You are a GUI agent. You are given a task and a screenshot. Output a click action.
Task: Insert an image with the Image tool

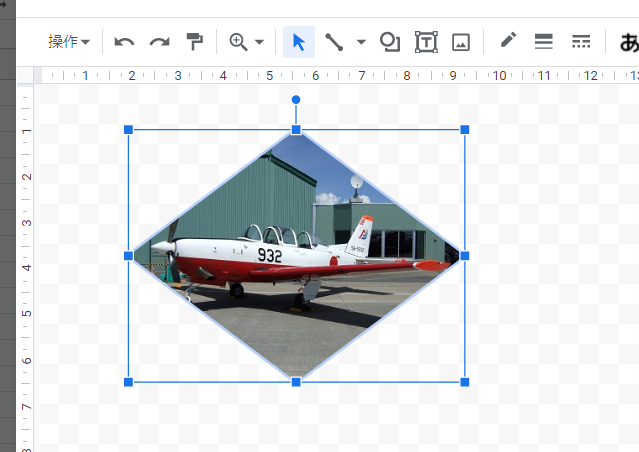point(461,42)
